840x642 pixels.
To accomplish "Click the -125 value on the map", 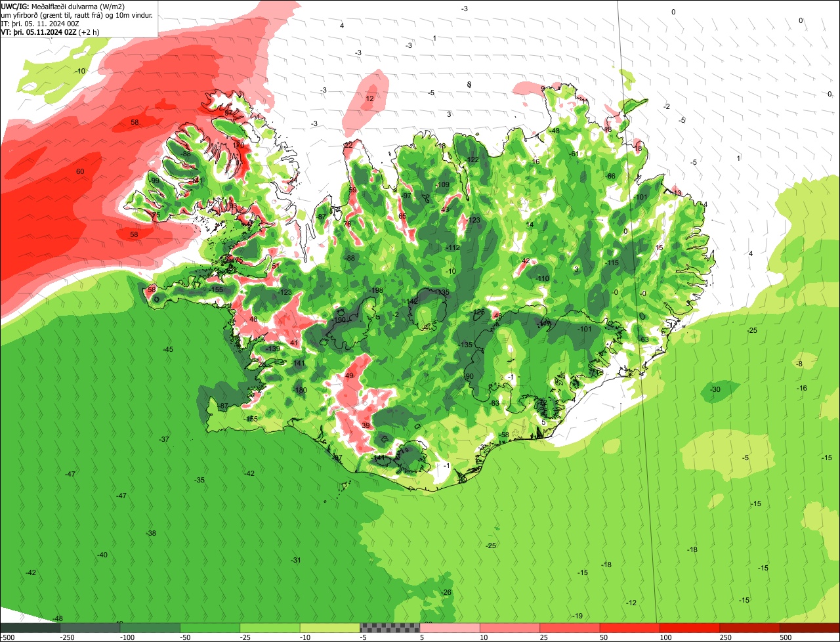I will click(x=478, y=312).
